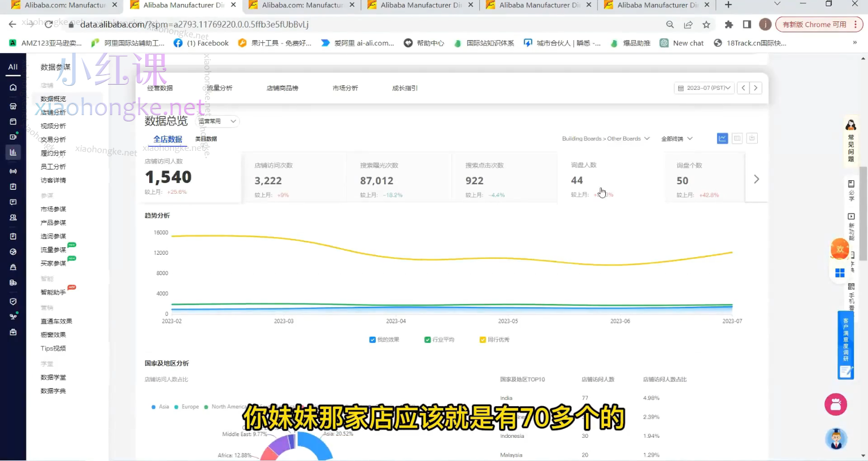Click the download/export data icon

[x=752, y=138]
